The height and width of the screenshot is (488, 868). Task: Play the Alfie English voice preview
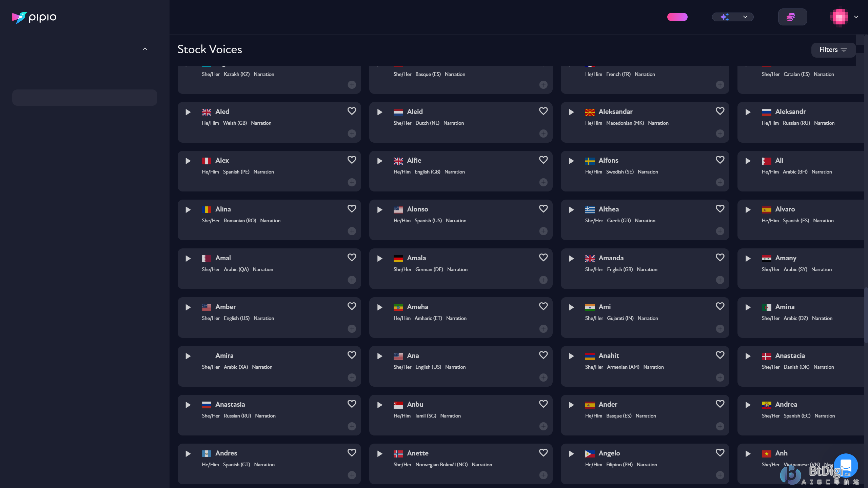(x=379, y=161)
